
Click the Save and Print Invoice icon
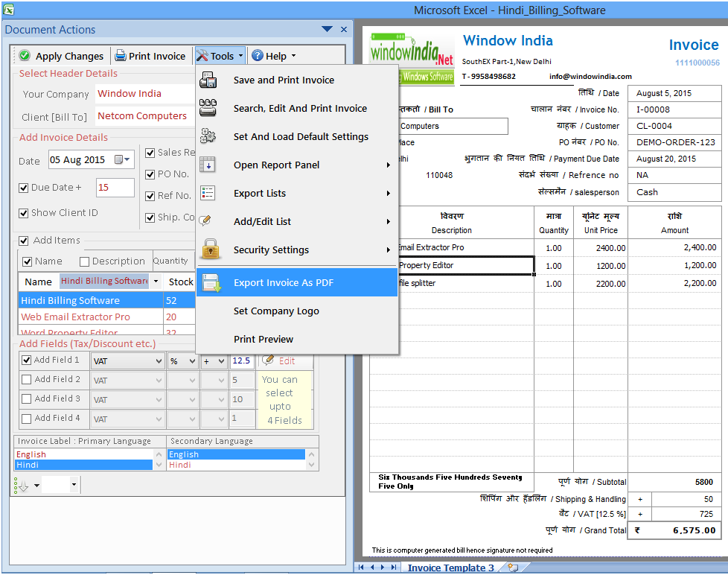(x=208, y=80)
